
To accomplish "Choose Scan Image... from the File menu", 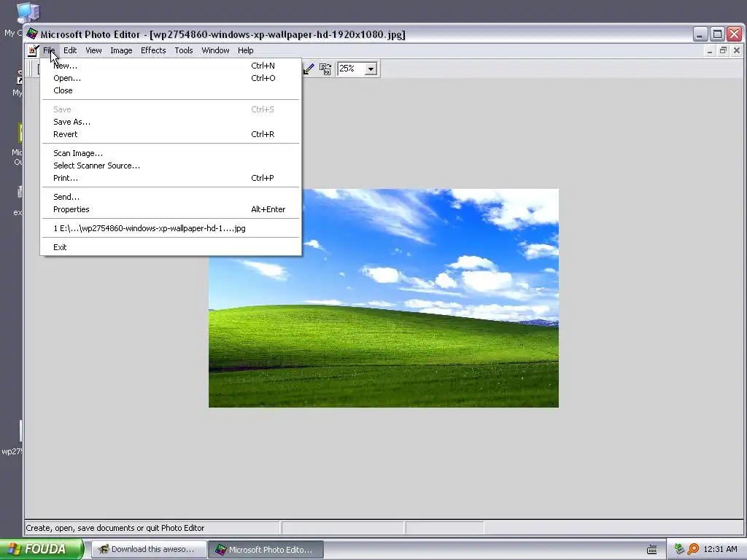I will [171, 153].
